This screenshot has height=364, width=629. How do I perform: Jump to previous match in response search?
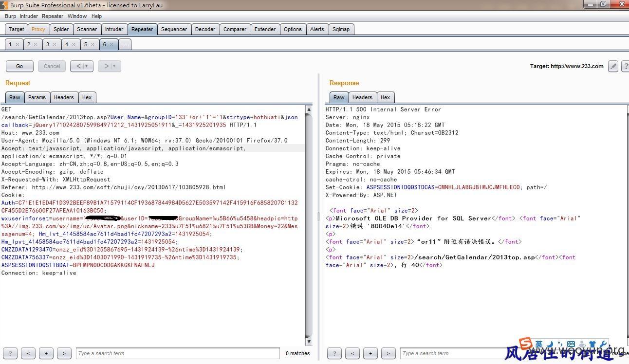coord(352,353)
